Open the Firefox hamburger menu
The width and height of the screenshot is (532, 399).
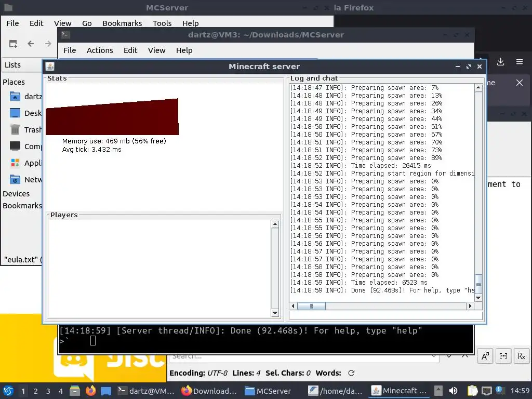[520, 62]
